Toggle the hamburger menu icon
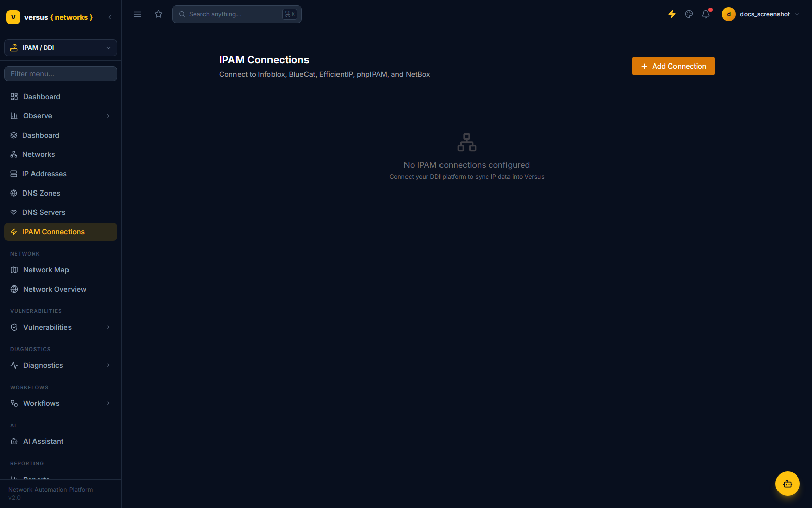Viewport: 812px width, 508px height. point(138,14)
